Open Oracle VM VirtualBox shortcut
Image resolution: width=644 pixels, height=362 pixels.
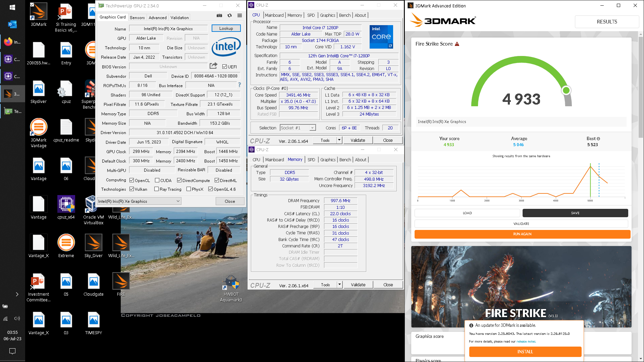[x=94, y=210]
